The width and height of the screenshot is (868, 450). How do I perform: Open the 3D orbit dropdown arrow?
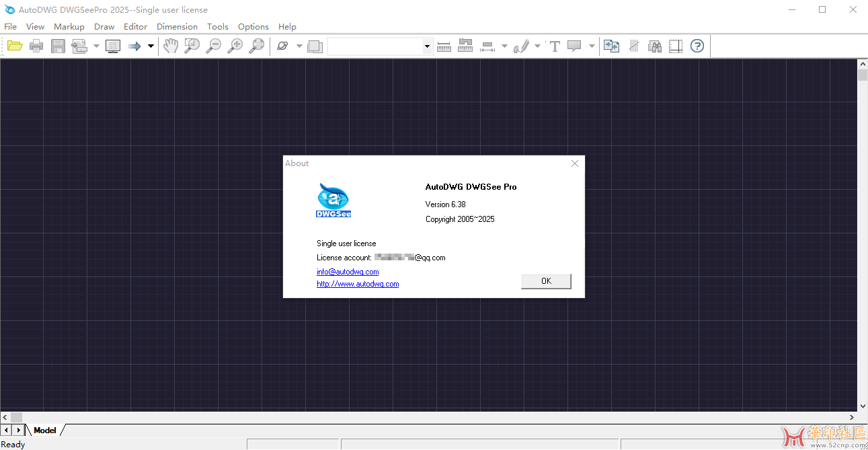tap(299, 46)
